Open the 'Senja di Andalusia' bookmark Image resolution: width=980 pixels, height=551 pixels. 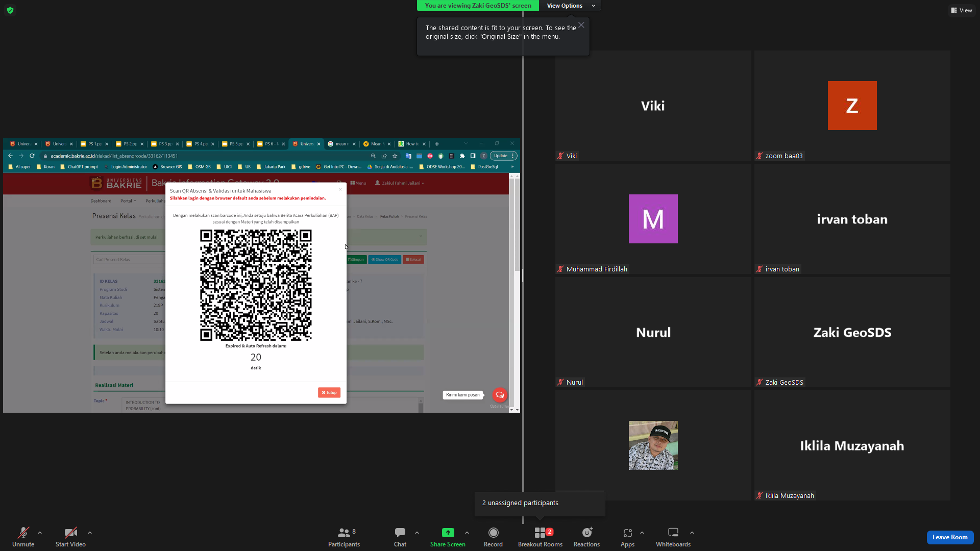[x=390, y=167]
